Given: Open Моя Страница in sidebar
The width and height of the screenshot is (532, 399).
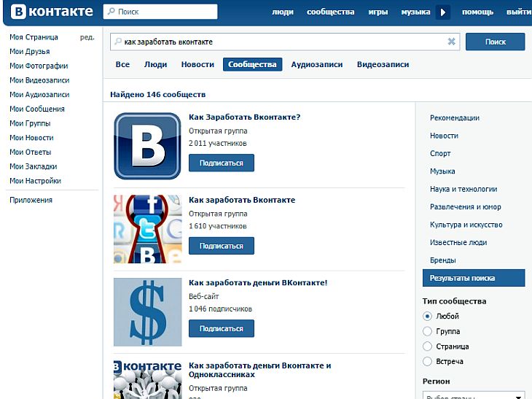Looking at the screenshot, I should click(x=34, y=37).
